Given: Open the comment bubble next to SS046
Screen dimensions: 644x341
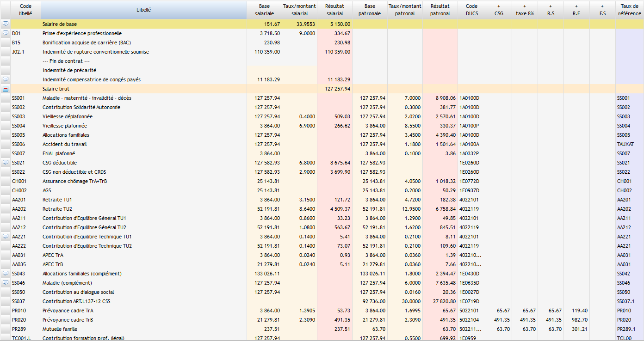Looking at the screenshot, I should pyautogui.click(x=6, y=283).
